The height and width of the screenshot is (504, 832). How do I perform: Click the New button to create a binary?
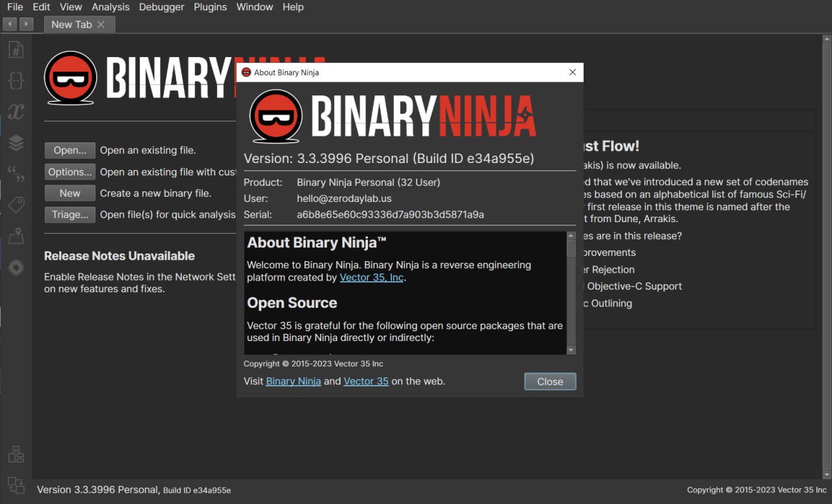pyautogui.click(x=70, y=193)
